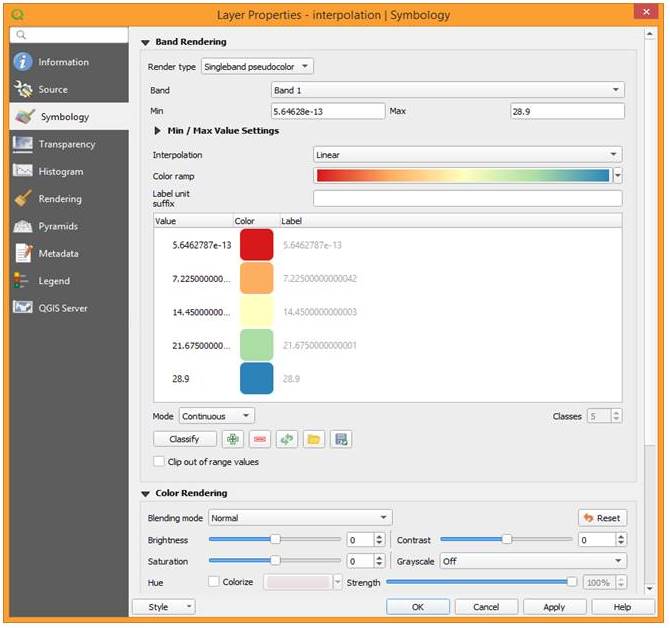
Task: Click the Metadata document icon
Action: tap(24, 253)
